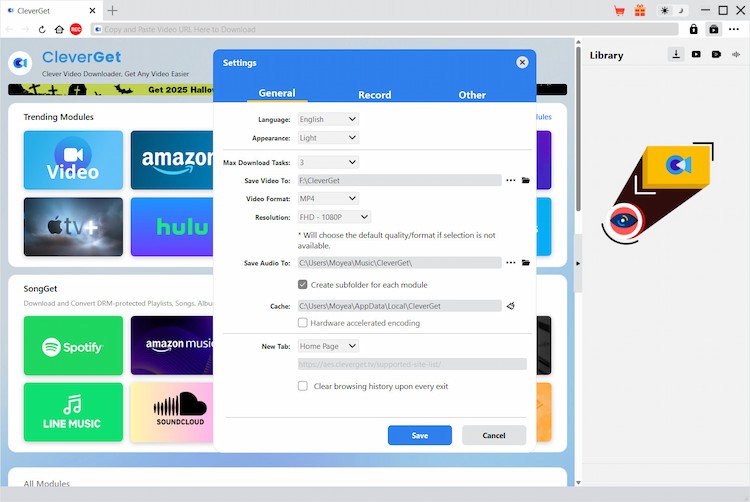Open Save Audio To folder icon
This screenshot has width=750, height=502.
(526, 263)
